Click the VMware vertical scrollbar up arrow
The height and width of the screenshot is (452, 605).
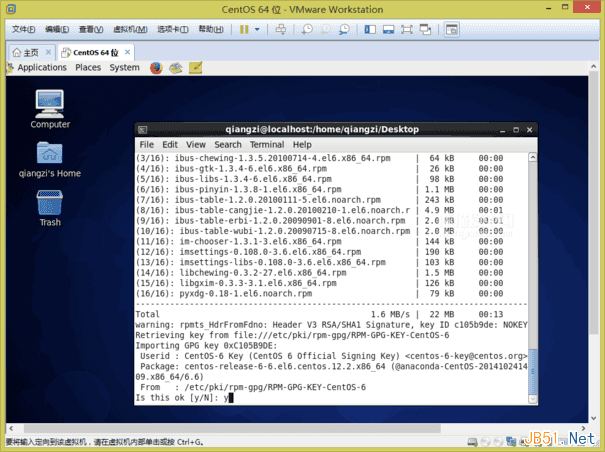click(x=593, y=66)
